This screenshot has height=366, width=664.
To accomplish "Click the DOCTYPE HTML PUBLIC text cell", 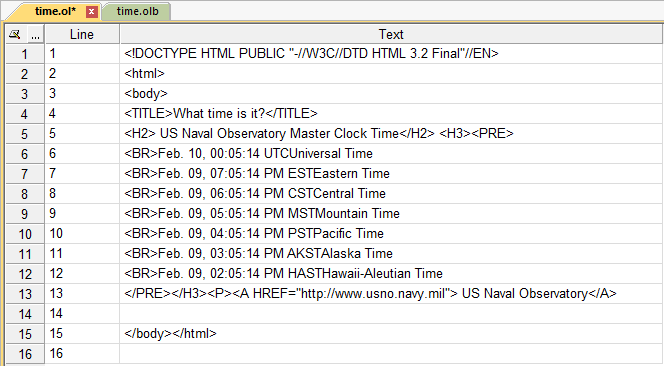I will point(391,54).
